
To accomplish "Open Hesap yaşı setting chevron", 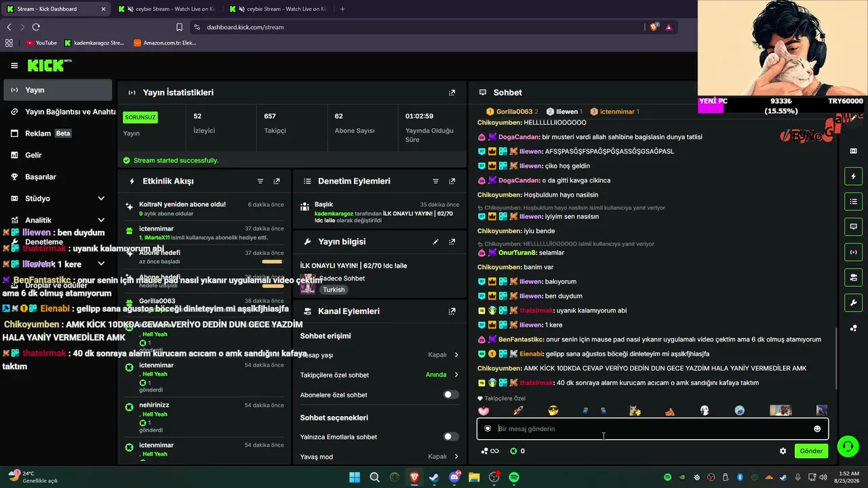I will point(456,355).
